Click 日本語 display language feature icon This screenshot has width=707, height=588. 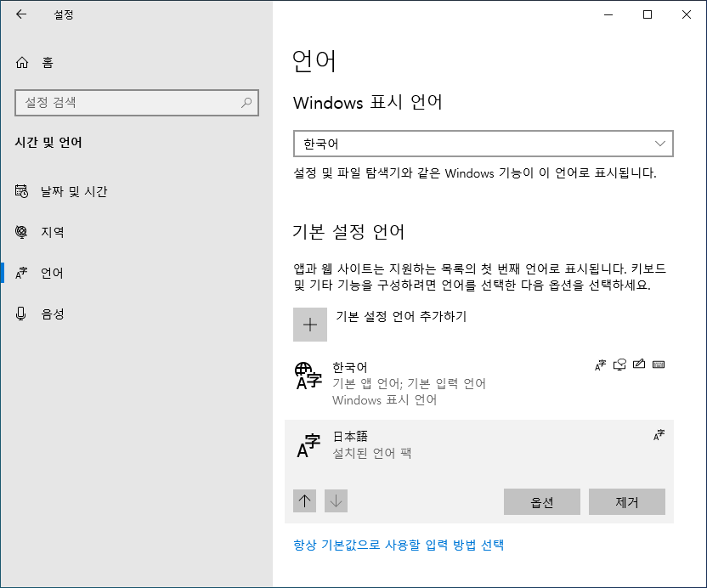click(659, 435)
